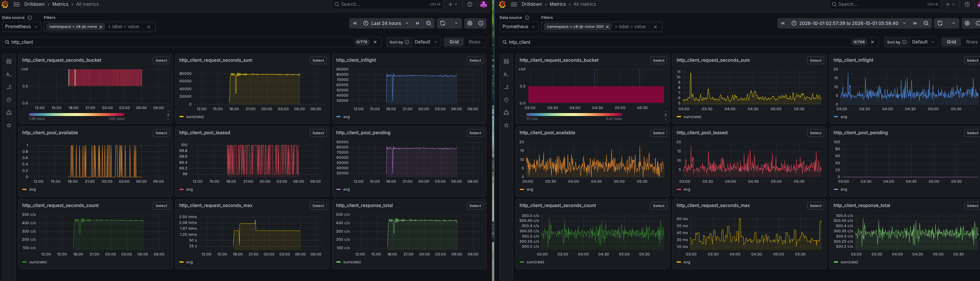The height and width of the screenshot is (281, 980).
Task: Zoom out the time range in the left window
Action: point(429,23)
